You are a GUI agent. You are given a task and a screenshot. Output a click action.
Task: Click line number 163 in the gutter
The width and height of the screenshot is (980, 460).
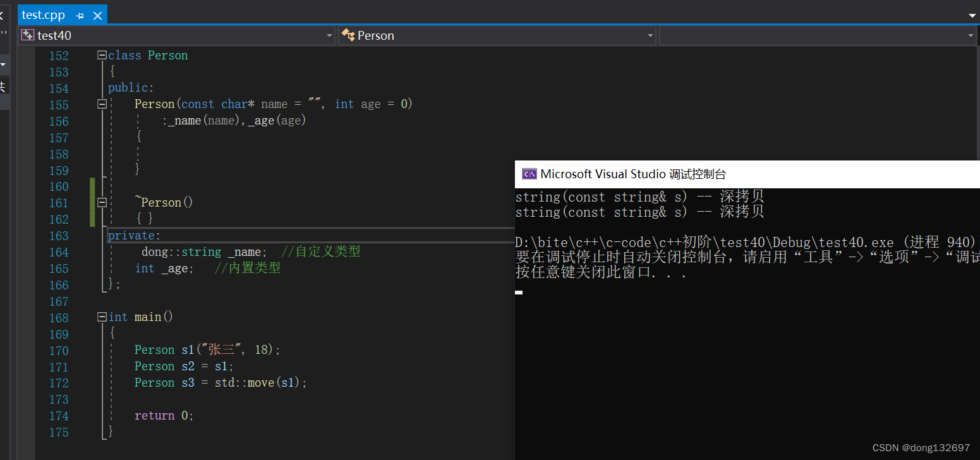pyautogui.click(x=59, y=236)
